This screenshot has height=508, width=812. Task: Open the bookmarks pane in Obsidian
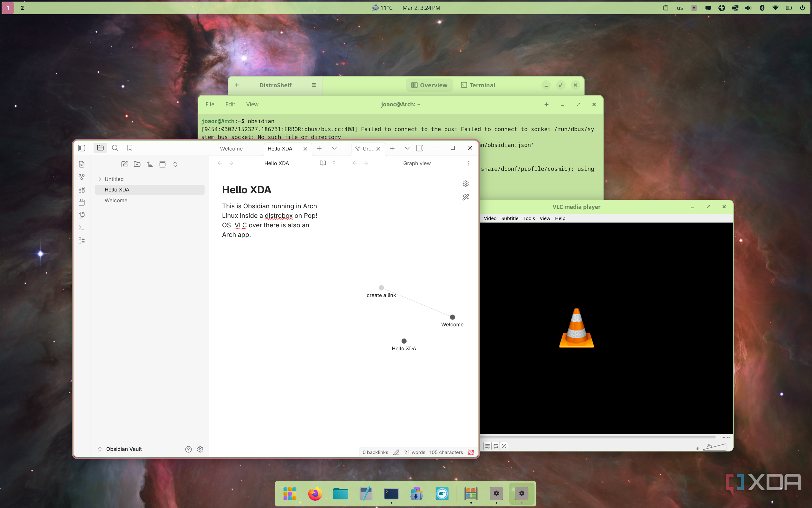click(130, 148)
